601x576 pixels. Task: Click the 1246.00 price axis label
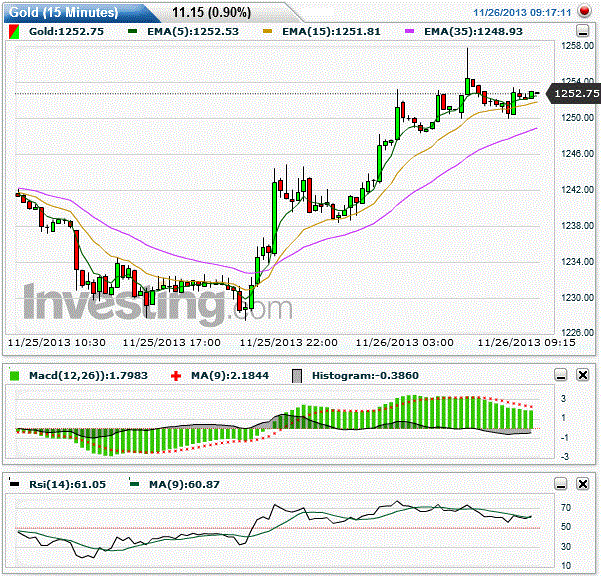pos(578,154)
